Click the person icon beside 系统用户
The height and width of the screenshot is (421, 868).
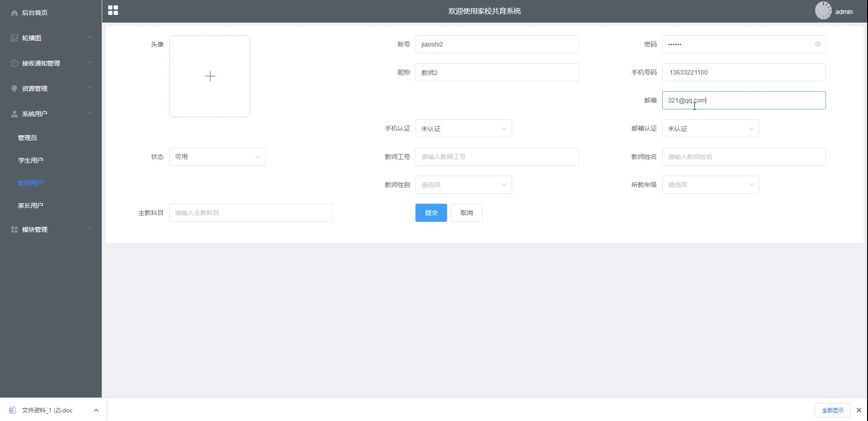tap(14, 114)
